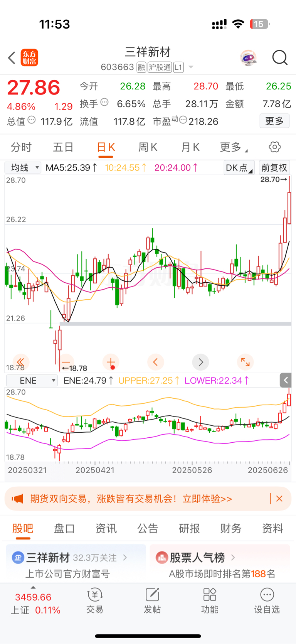Tap the 27.86 current price
The image size is (296, 644).
pyautogui.click(x=34, y=88)
